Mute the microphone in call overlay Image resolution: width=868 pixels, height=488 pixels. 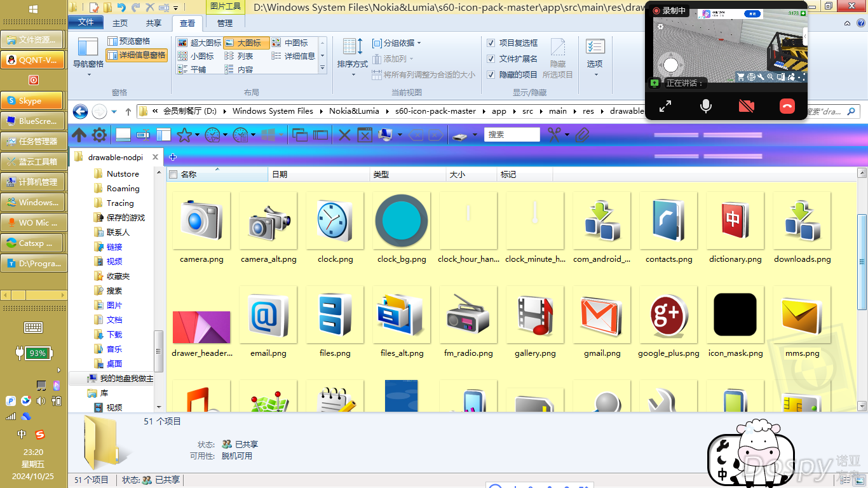pos(706,106)
